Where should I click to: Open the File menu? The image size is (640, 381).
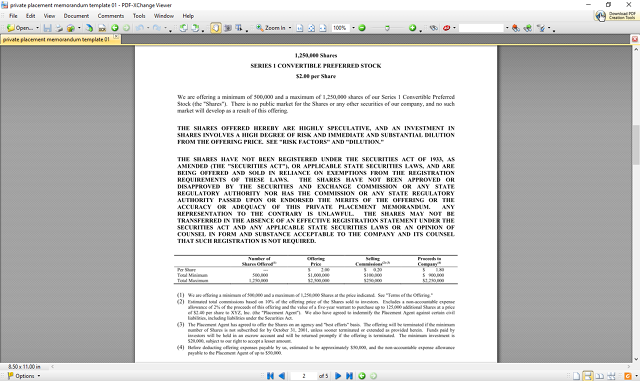tap(13, 16)
